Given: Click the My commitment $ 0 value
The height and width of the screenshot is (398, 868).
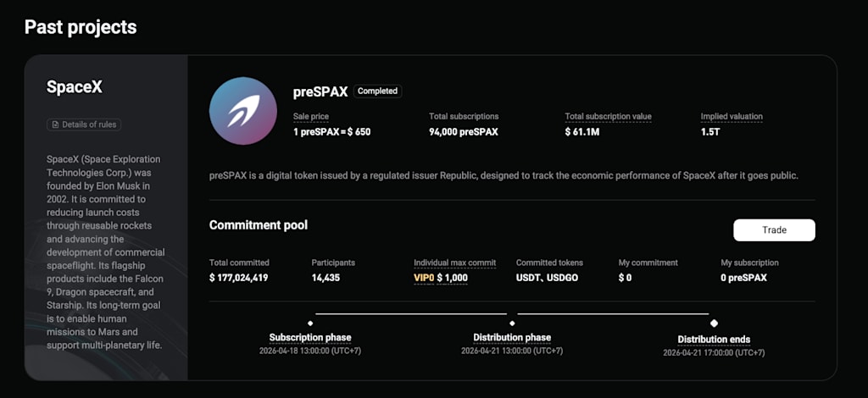Looking at the screenshot, I should [625, 278].
